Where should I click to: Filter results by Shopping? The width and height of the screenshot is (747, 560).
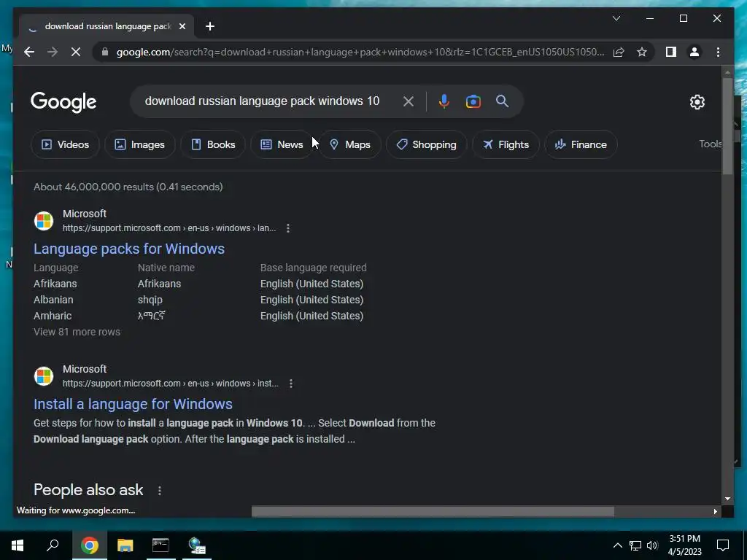(x=426, y=144)
